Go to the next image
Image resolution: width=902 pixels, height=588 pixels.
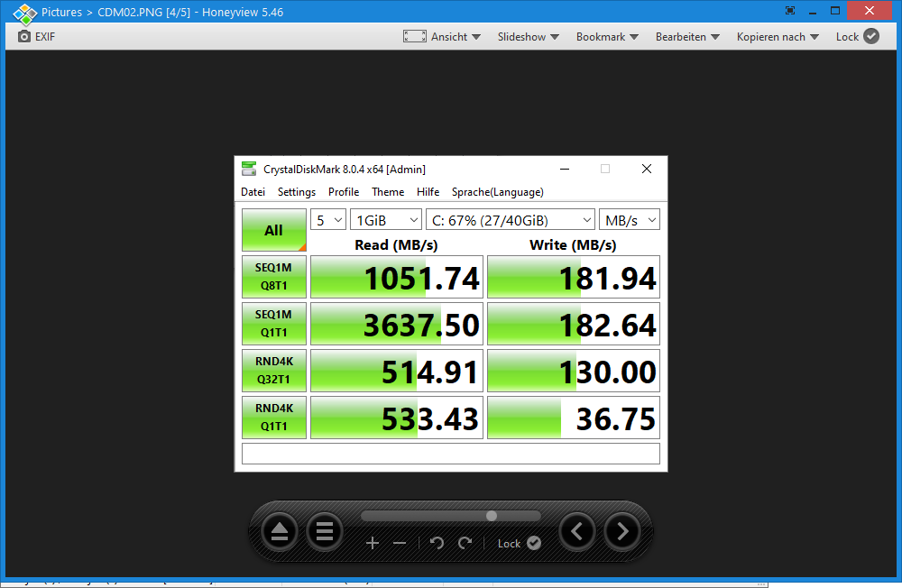click(x=622, y=532)
